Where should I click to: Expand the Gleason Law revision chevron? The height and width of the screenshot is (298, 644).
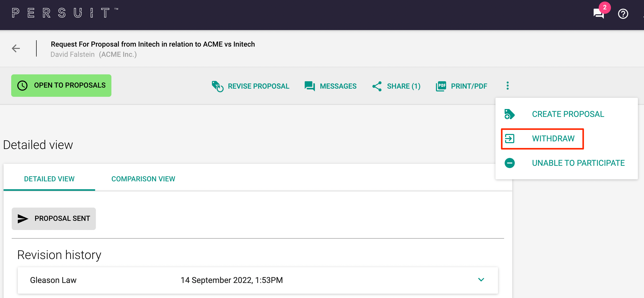click(x=481, y=280)
